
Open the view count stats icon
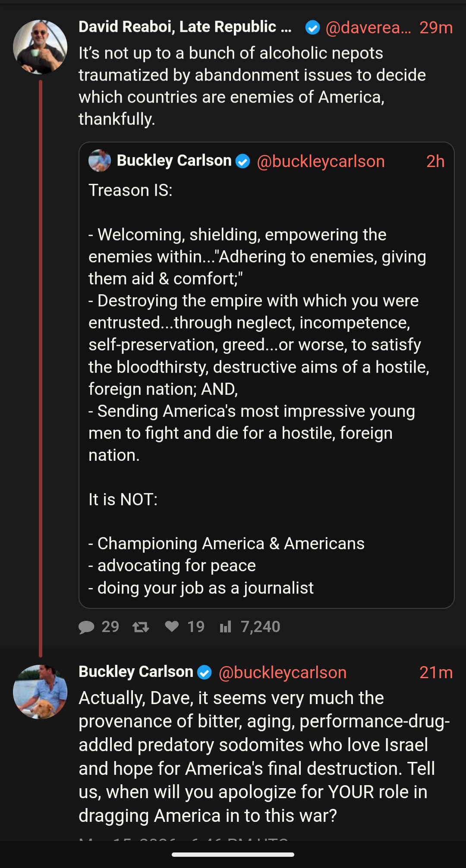pyautogui.click(x=226, y=627)
